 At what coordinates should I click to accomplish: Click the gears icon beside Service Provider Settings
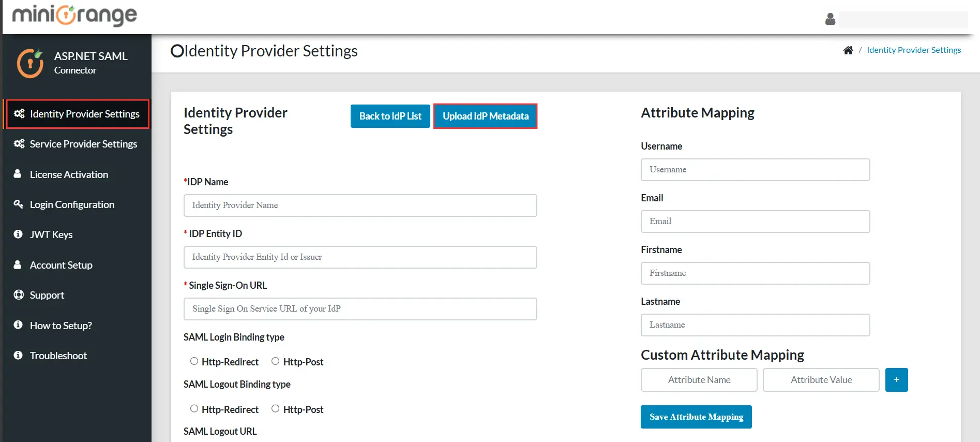19,143
